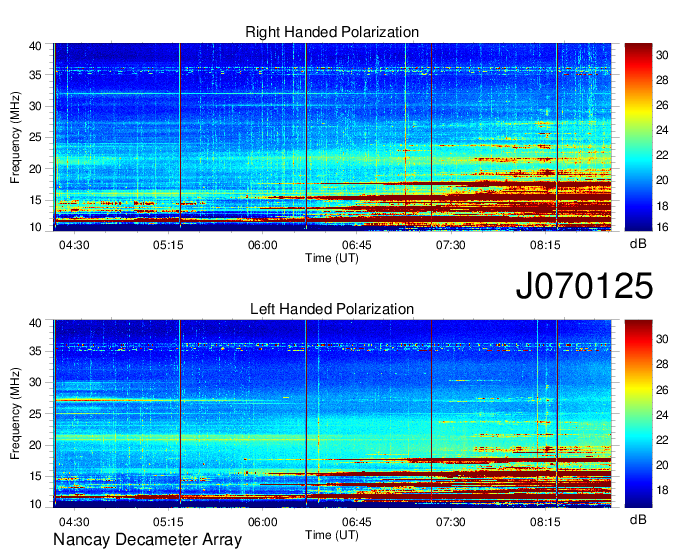Click the 04:30 tick of the left-handed plot

74,522
